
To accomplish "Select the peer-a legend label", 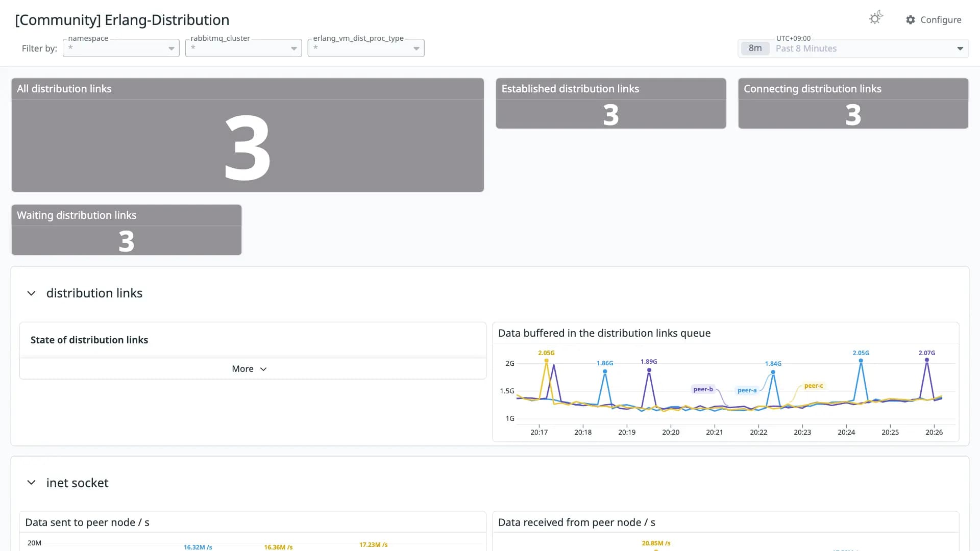I will coord(747,390).
